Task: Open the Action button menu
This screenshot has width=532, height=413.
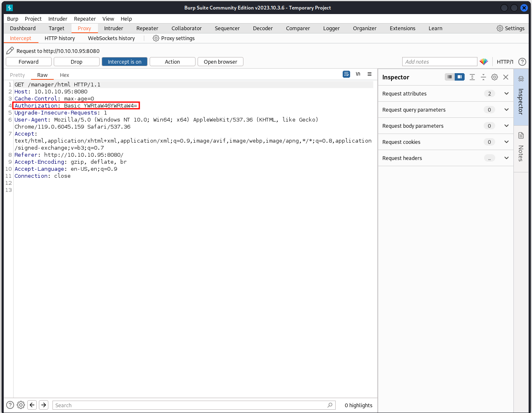Action: tap(172, 62)
